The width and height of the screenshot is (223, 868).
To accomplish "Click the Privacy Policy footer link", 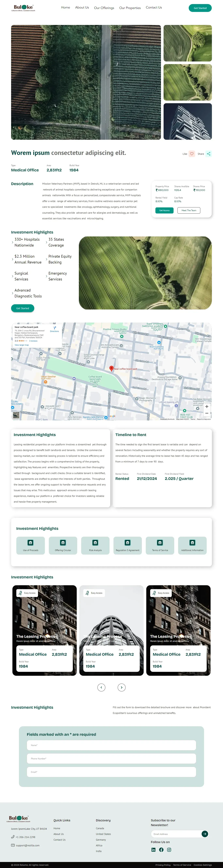I will [x=163, y=865].
